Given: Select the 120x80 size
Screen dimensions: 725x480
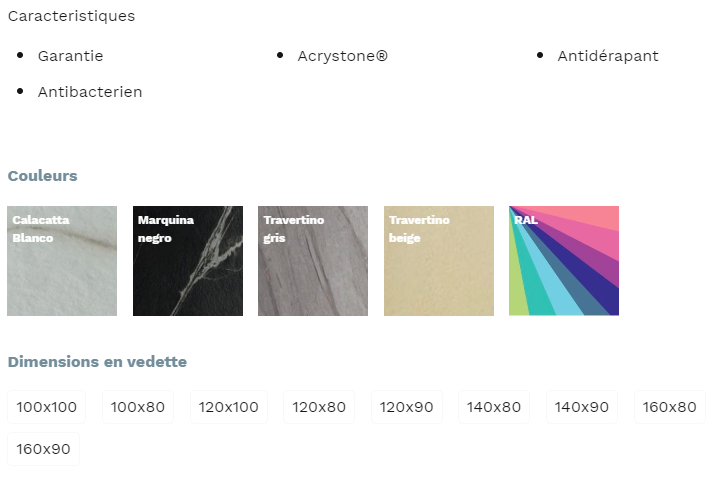Looking at the screenshot, I should coord(319,407).
